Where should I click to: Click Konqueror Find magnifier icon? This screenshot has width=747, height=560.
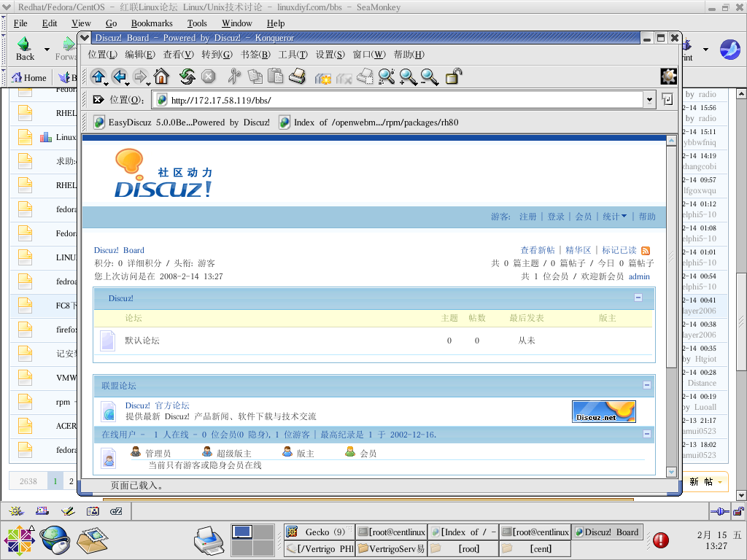pos(387,76)
